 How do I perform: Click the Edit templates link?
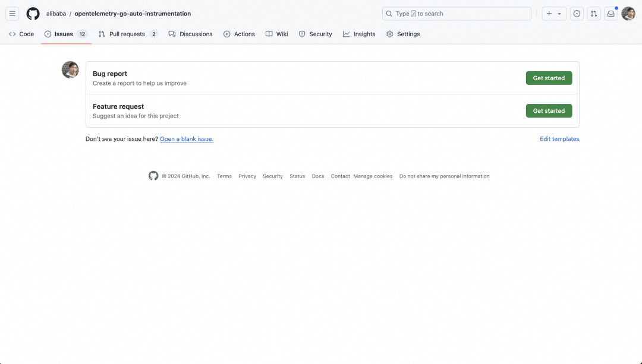pyautogui.click(x=559, y=139)
